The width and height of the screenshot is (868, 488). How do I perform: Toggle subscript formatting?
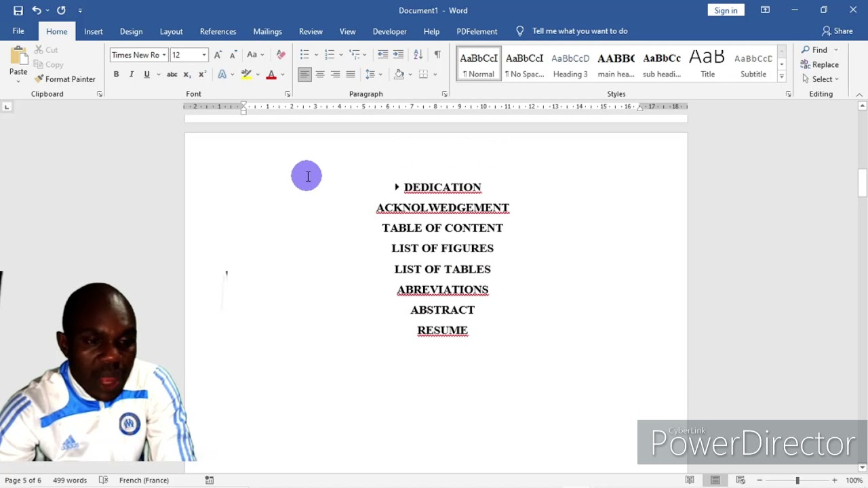[187, 75]
